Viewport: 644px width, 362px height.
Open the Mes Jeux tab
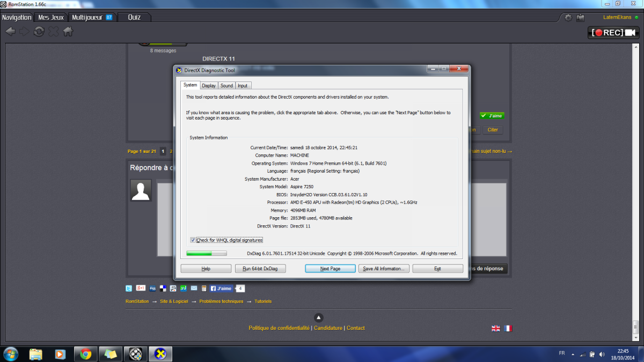[51, 17]
